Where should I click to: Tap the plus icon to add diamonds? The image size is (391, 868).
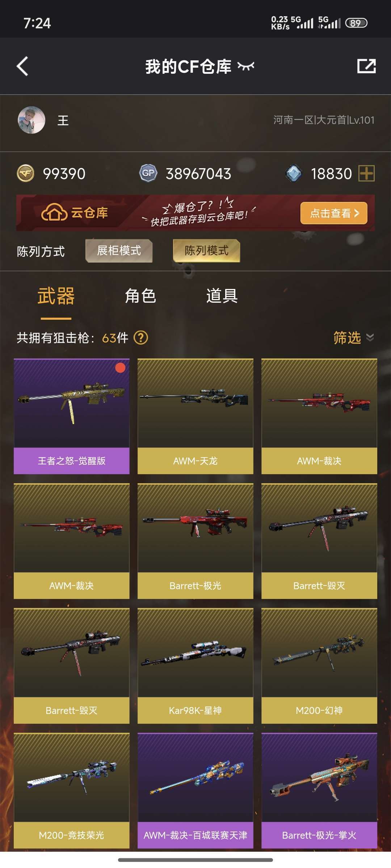[x=366, y=173]
